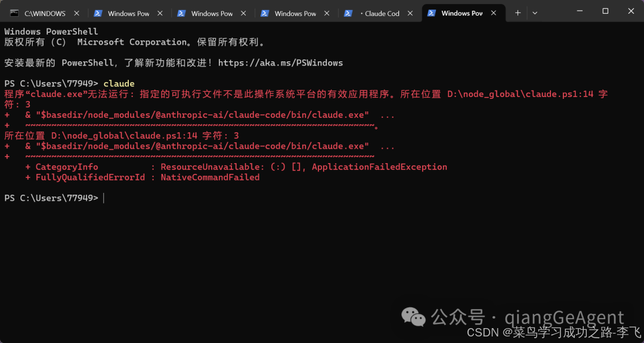Close the Windows PowerShell tab right of C:\WINDOWS

pos(160,13)
